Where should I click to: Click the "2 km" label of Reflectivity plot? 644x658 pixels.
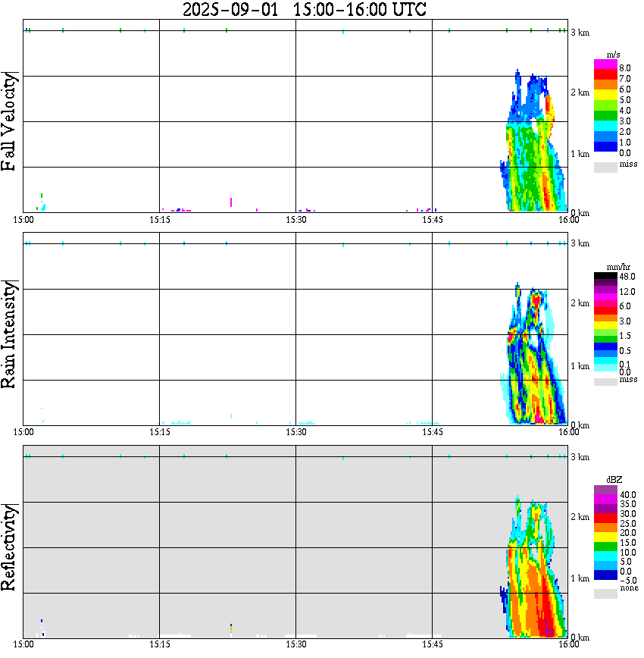[x=580, y=517]
